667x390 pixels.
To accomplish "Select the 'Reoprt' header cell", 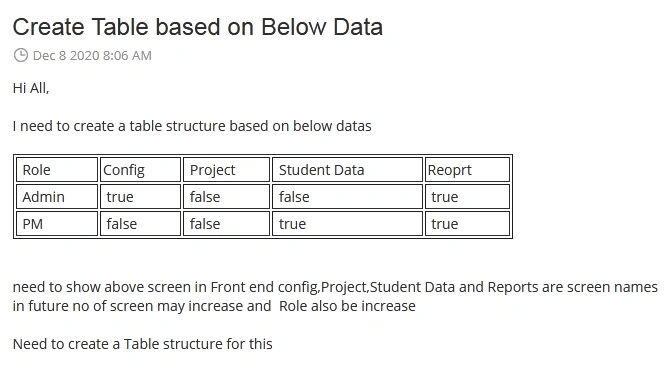I will 467,170.
